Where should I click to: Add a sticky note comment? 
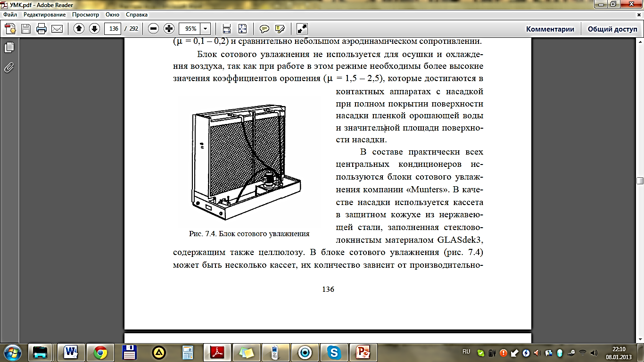264,29
